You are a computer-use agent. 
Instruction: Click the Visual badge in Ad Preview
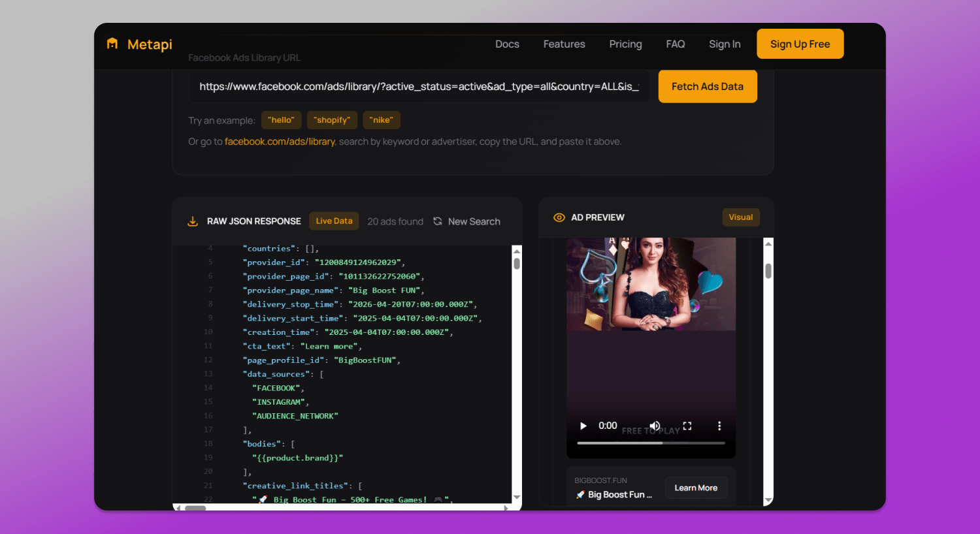click(741, 217)
